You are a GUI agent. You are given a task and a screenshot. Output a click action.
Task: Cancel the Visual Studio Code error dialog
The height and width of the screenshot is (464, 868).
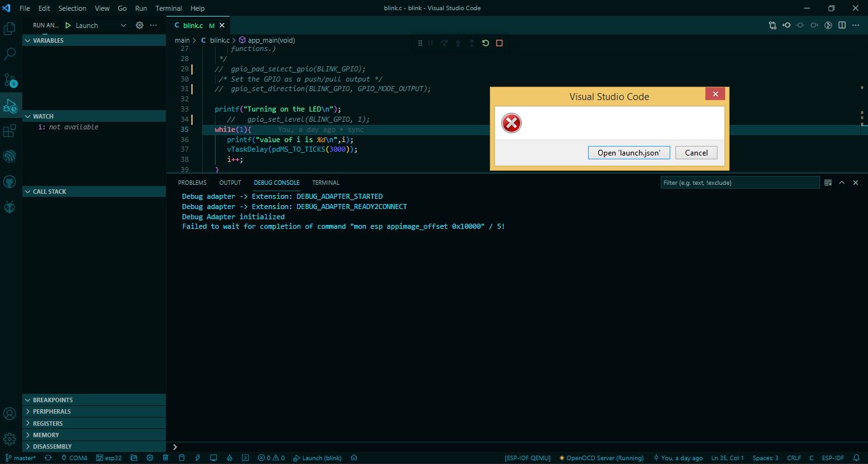[696, 152]
